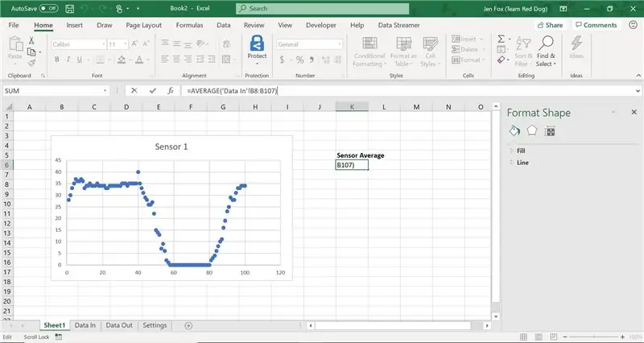Open the fill color picker
Screen dimensions: 644x343
coord(122,60)
